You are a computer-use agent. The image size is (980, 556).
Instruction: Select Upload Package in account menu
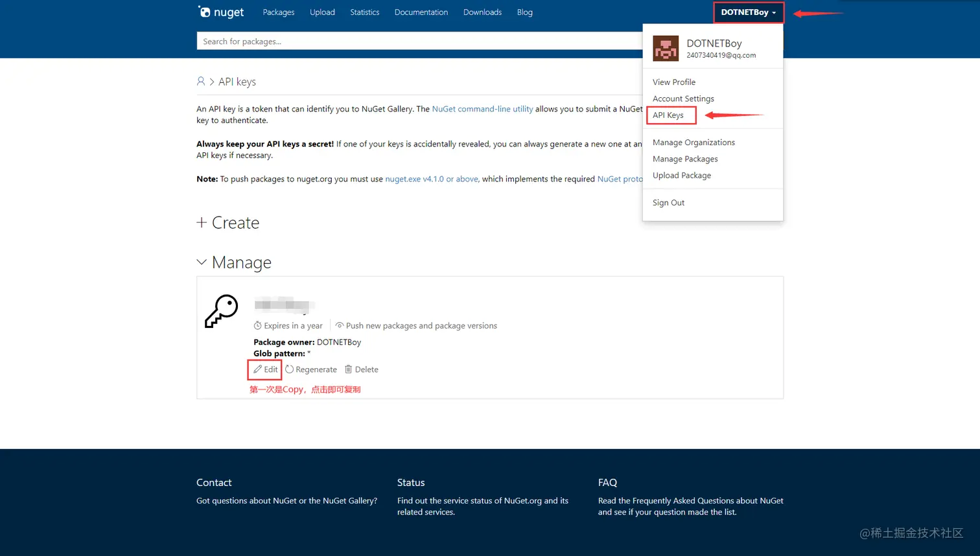[x=682, y=176]
